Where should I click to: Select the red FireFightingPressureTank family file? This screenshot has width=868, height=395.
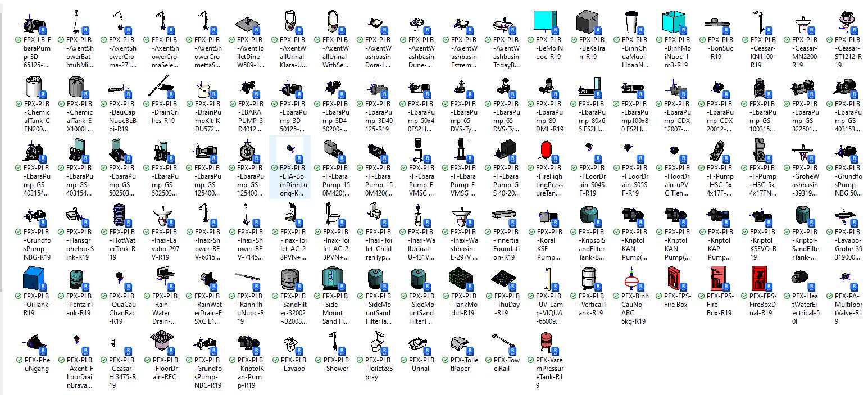[x=545, y=152]
